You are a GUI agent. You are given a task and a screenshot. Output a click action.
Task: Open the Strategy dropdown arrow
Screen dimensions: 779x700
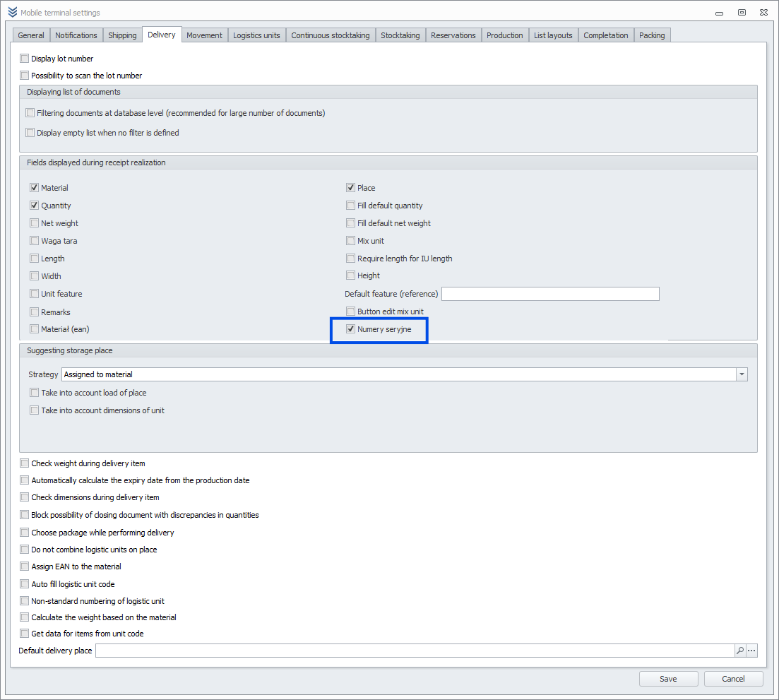coord(742,374)
